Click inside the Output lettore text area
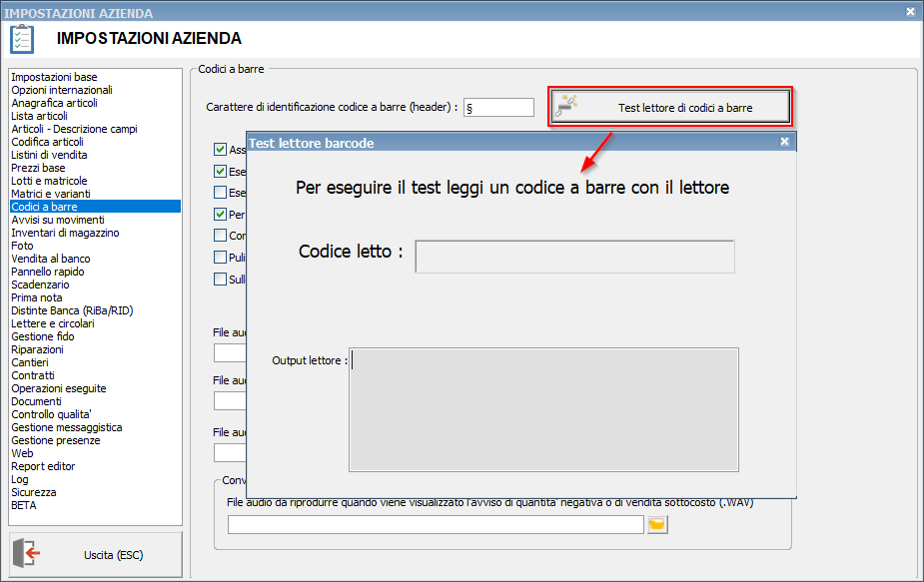924x582 pixels. coord(543,409)
